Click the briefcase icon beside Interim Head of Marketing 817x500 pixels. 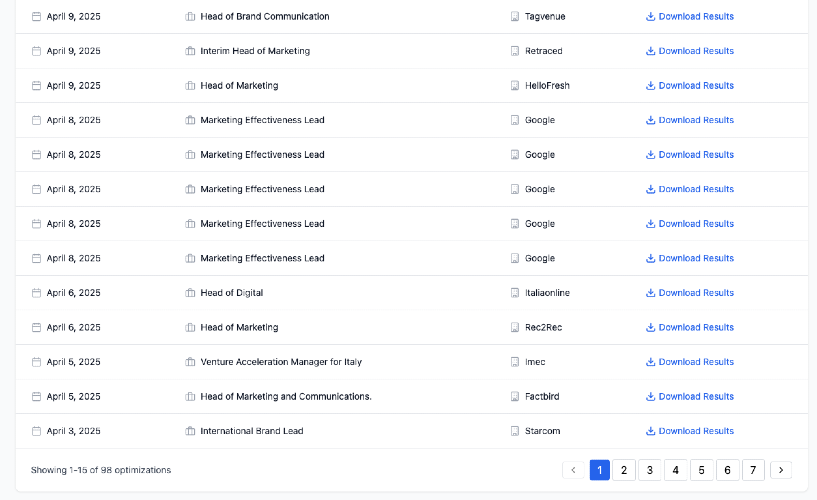pos(190,51)
